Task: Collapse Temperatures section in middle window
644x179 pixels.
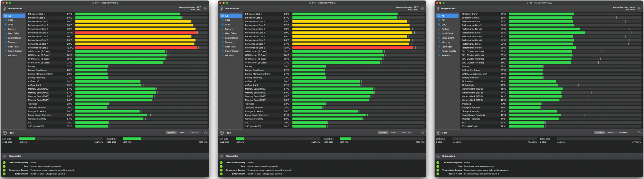Action: pos(422,9)
